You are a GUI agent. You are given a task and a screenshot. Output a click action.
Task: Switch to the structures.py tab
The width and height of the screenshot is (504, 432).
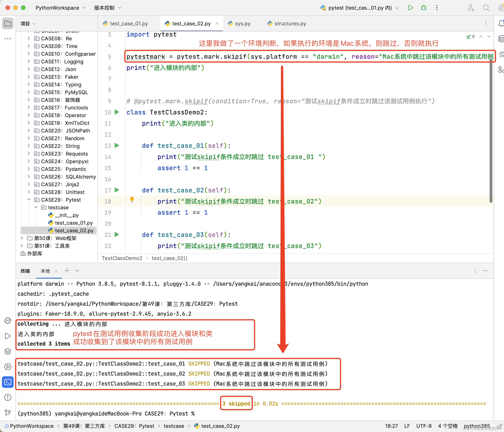[287, 23]
